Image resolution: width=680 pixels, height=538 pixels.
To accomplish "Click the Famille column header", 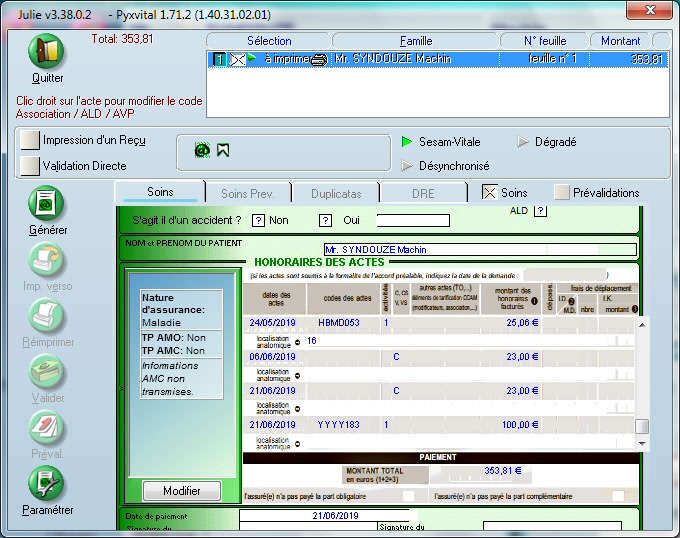I will pos(416,41).
